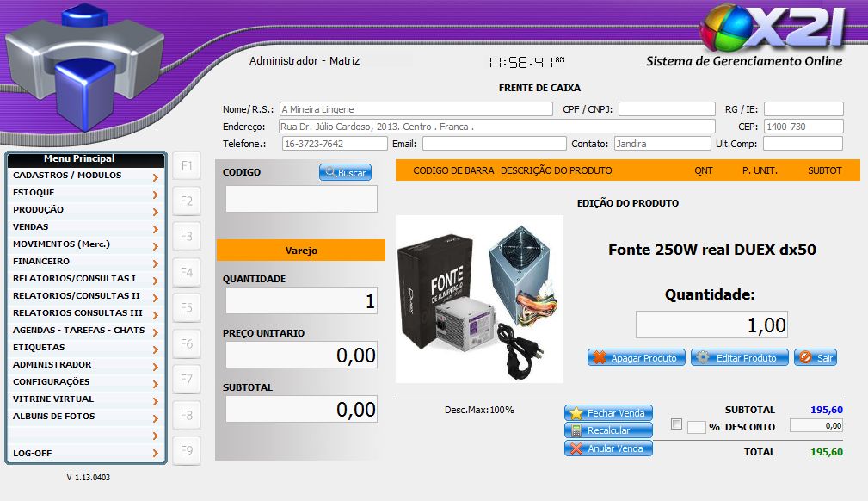Delete item with Apagar Produto button
The height and width of the screenshot is (501, 868).
click(637, 357)
